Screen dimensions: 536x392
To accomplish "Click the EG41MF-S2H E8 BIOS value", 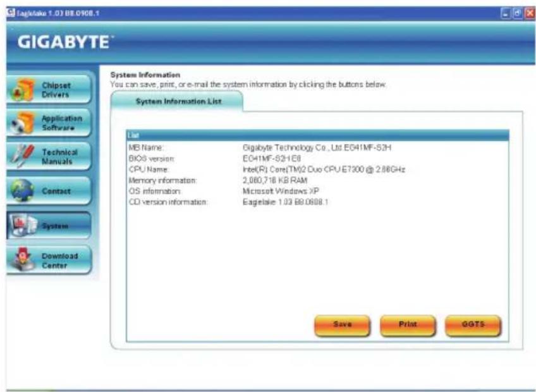I will coord(272,159).
